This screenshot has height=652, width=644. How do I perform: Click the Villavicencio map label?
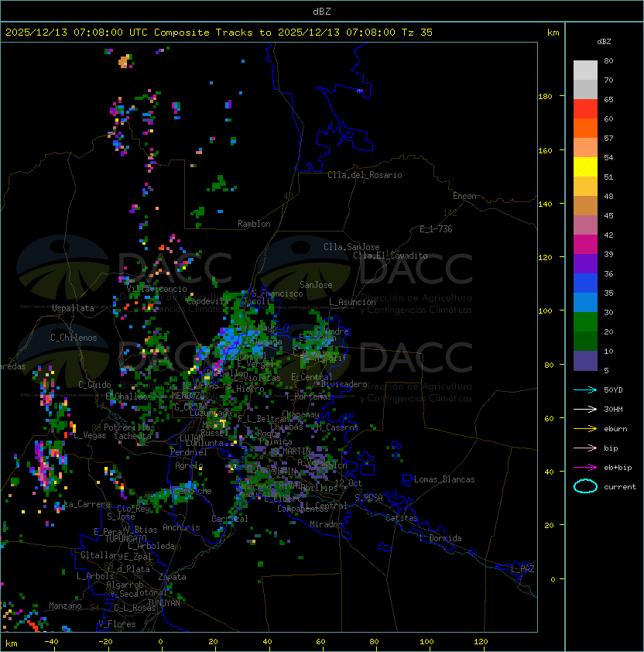point(156,289)
